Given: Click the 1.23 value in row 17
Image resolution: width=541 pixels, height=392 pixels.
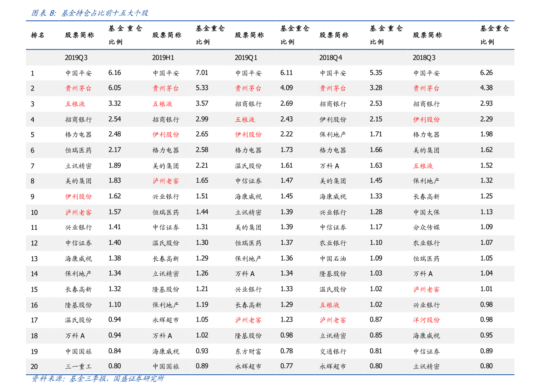Looking at the screenshot, I should pyautogui.click(x=286, y=319).
